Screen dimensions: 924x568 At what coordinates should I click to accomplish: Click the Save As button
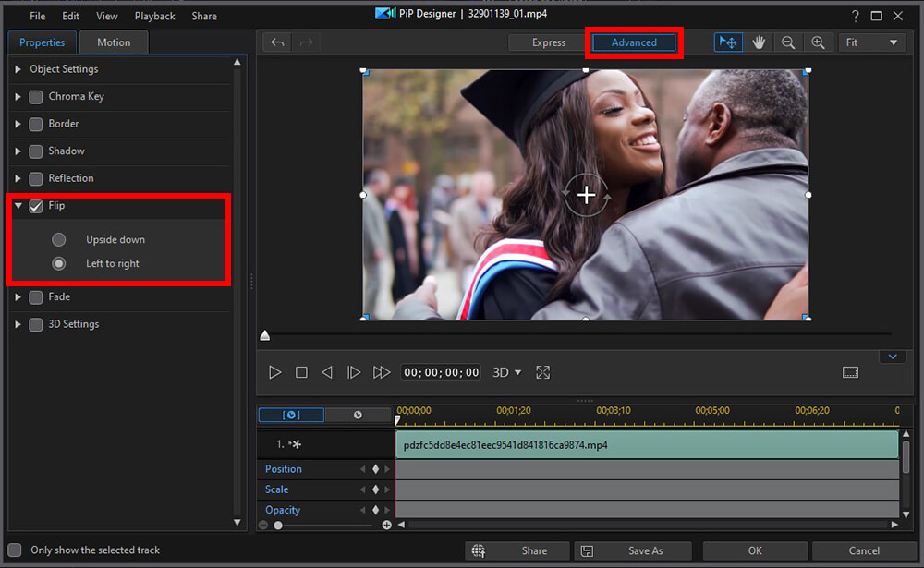(x=633, y=550)
